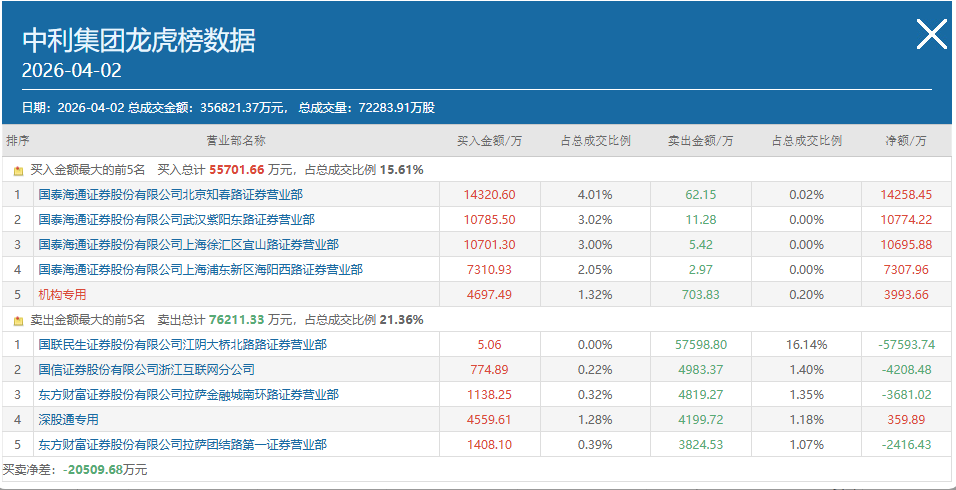Click the 卖出金额/万 column header
This screenshot has height=490, width=956.
(701, 141)
